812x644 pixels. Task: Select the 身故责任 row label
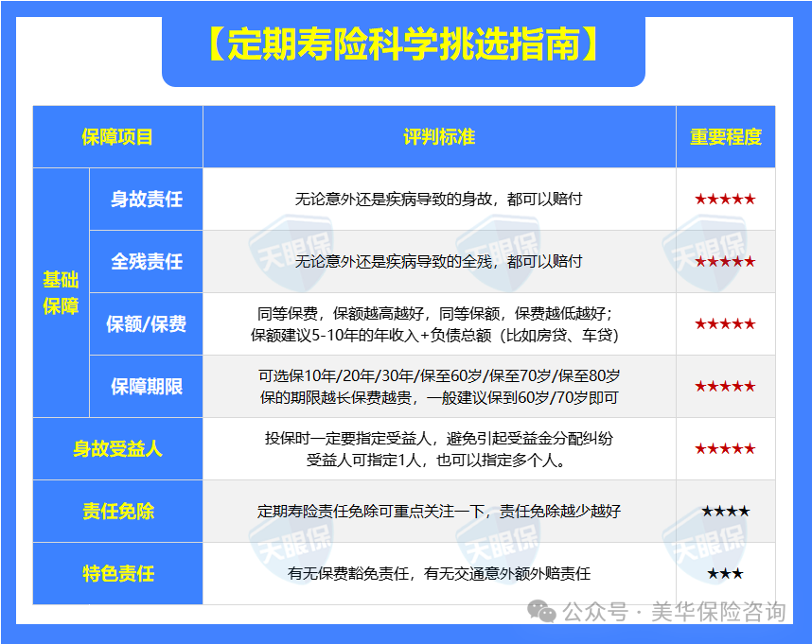click(145, 199)
